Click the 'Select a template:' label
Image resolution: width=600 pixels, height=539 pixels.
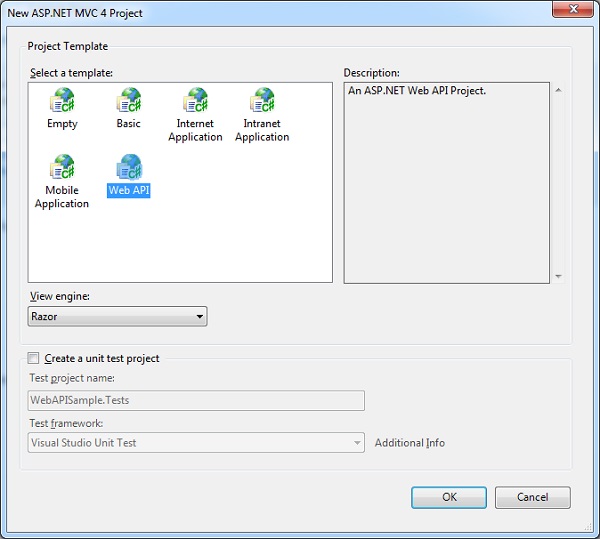71,73
